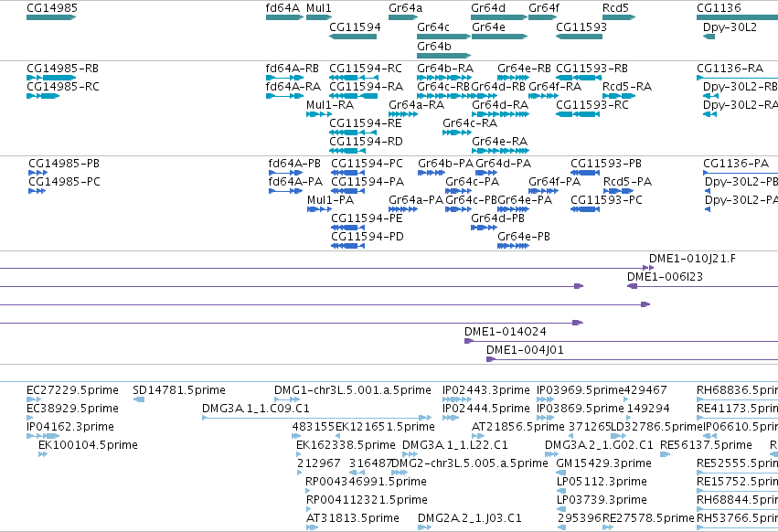Click transcript fd64A-RB
778x532 pixels.
(x=285, y=78)
